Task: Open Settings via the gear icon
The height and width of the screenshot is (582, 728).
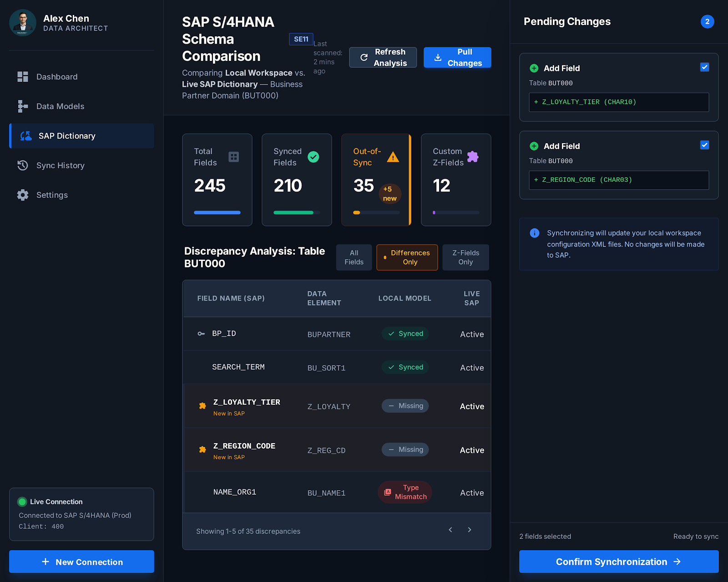Action: coord(23,195)
